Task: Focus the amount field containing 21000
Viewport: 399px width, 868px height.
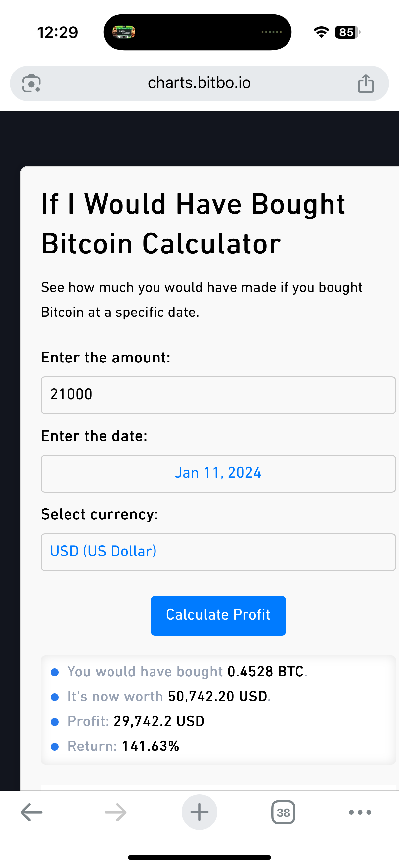Action: coord(218,395)
